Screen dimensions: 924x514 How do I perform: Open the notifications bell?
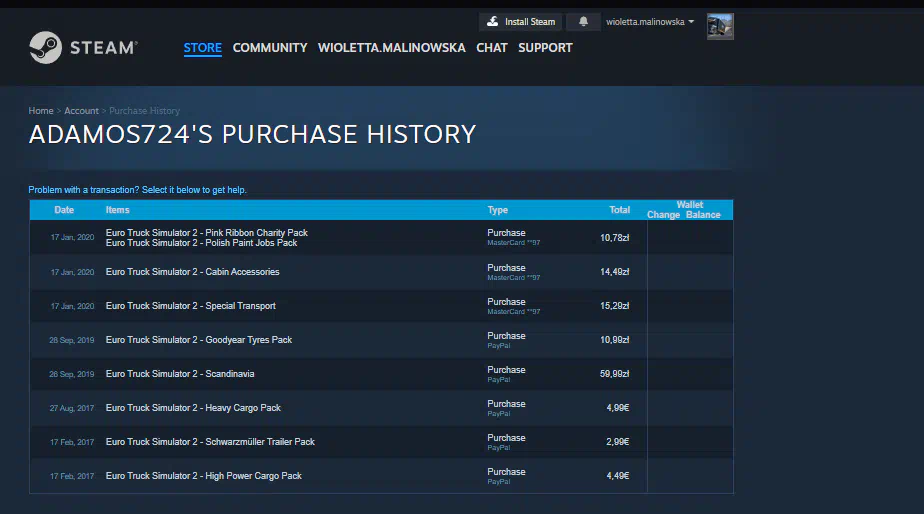(583, 22)
